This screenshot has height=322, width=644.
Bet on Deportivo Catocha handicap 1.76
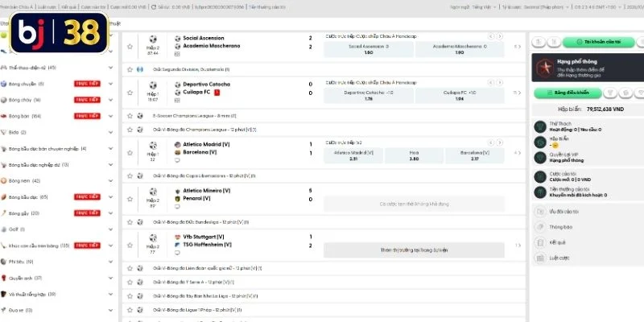[369, 96]
